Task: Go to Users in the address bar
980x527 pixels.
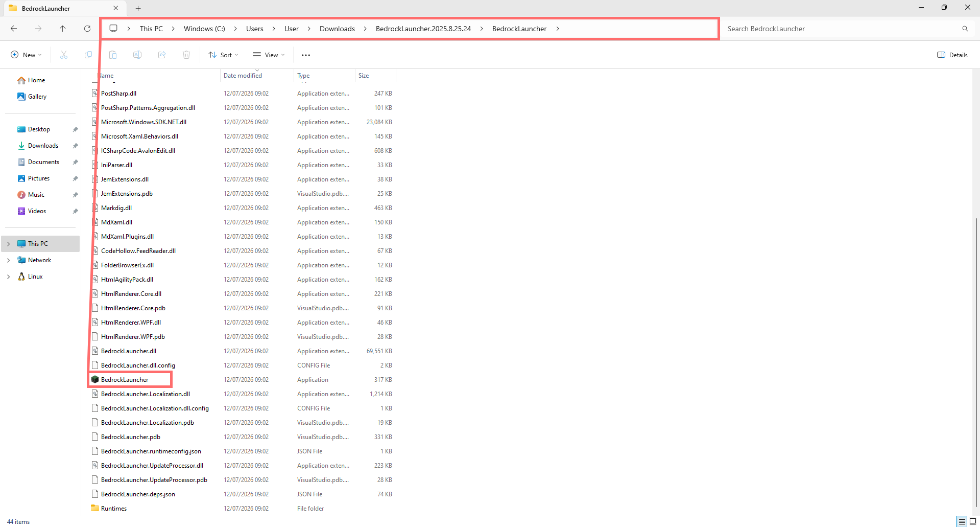Action: point(255,29)
